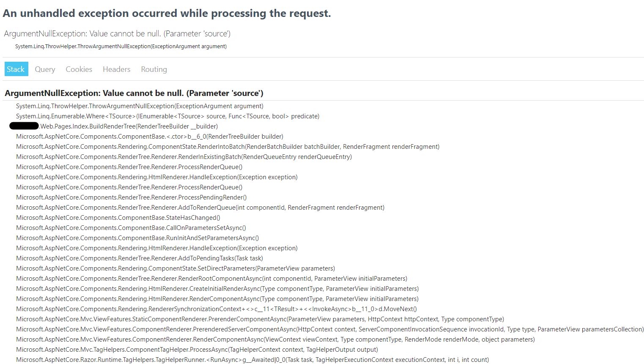
Task: Expand the ThrowArgumentNullException stack frame
Action: (140, 106)
